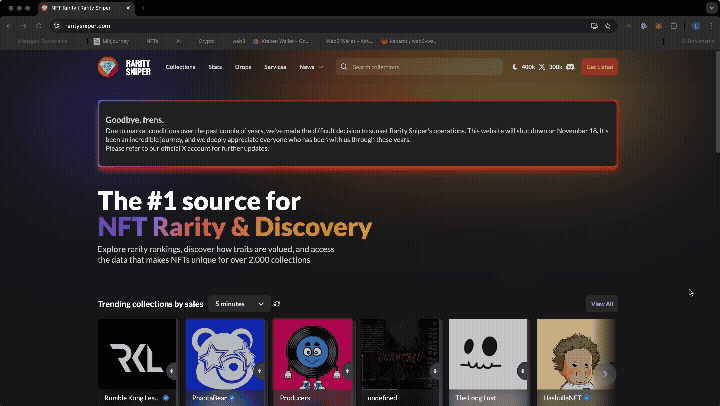Open the extensions puzzle icon
Screen dimensions: 720x406
(x=674, y=26)
